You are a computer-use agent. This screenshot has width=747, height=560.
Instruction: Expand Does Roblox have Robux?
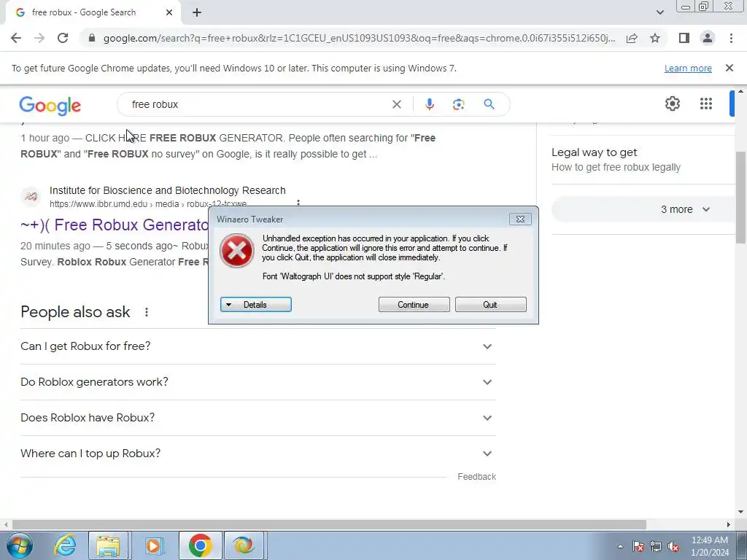(258, 418)
